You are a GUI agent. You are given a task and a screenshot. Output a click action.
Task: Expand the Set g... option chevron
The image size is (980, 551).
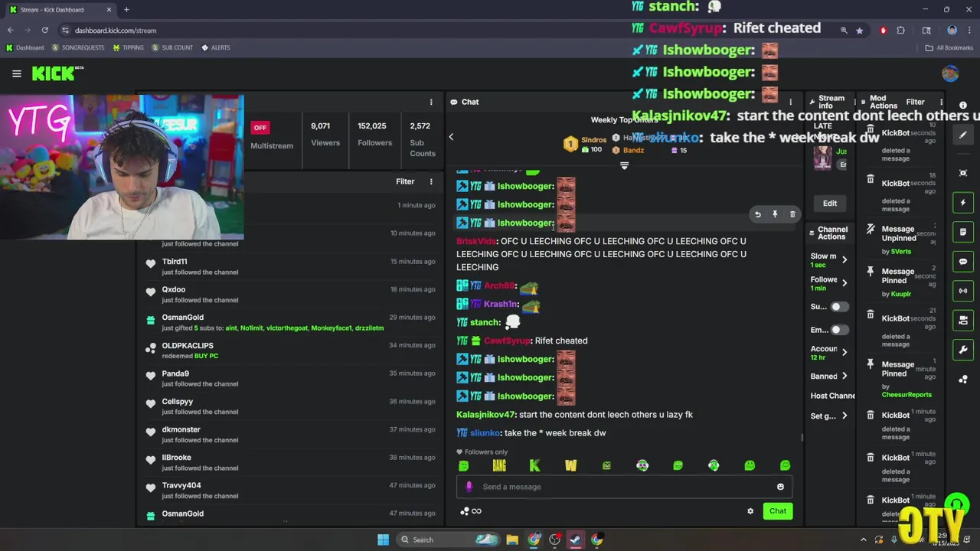click(844, 416)
